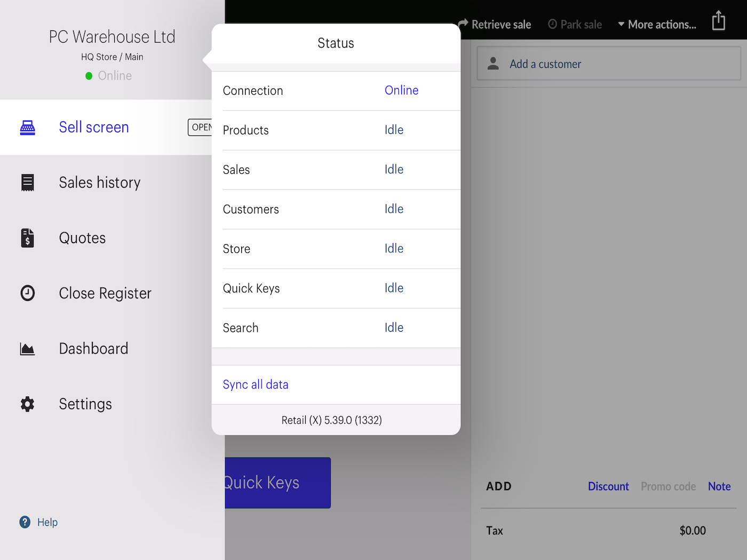The height and width of the screenshot is (560, 747).
Task: Add a Note to the sale
Action: pos(719,486)
